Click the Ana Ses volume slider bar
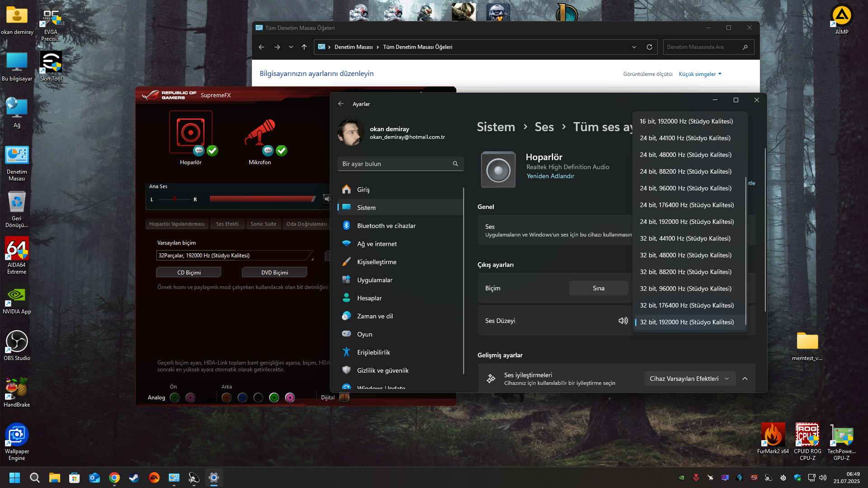The image size is (868, 488). [262, 199]
